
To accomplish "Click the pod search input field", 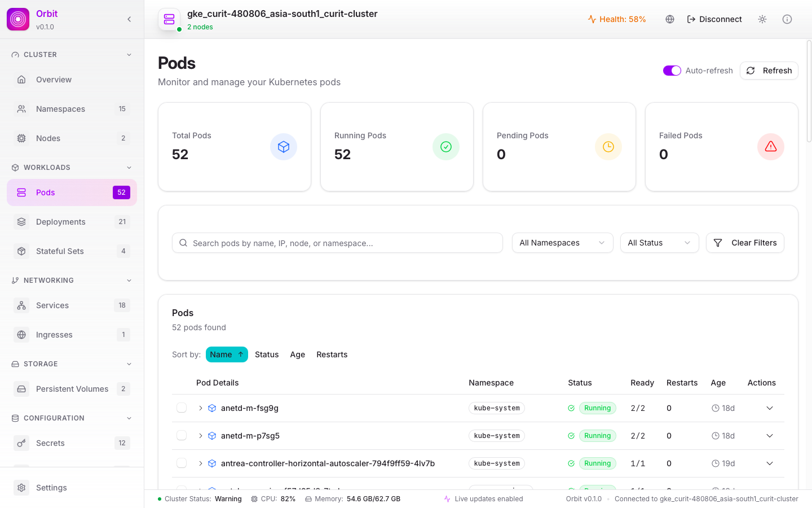I will click(337, 243).
